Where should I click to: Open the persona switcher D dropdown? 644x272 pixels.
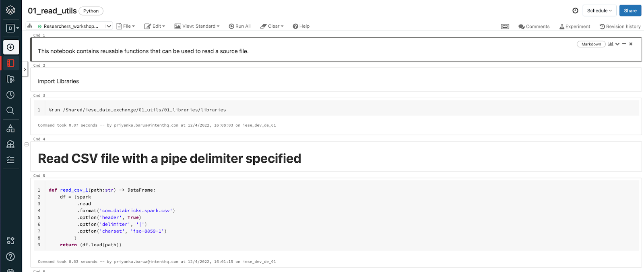(12, 28)
